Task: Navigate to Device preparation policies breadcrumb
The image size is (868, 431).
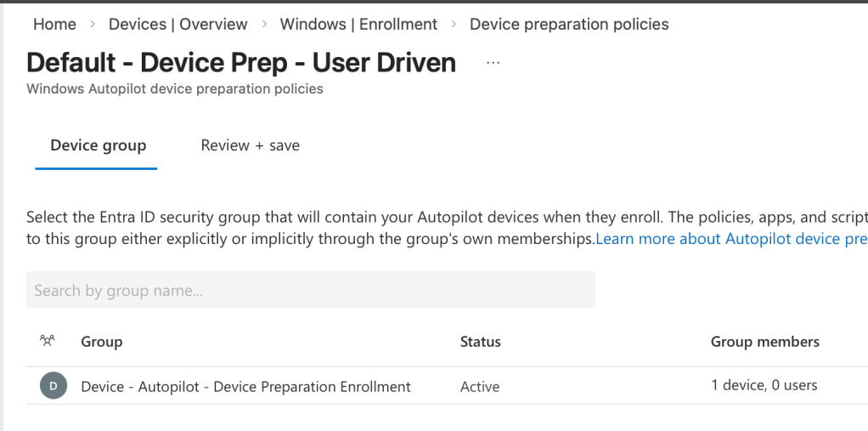Action: 569,25
